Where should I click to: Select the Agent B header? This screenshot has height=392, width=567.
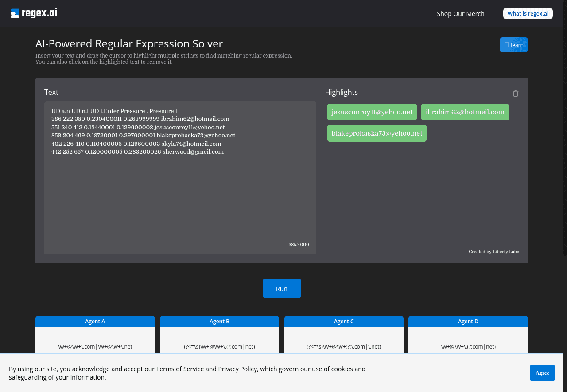219,321
